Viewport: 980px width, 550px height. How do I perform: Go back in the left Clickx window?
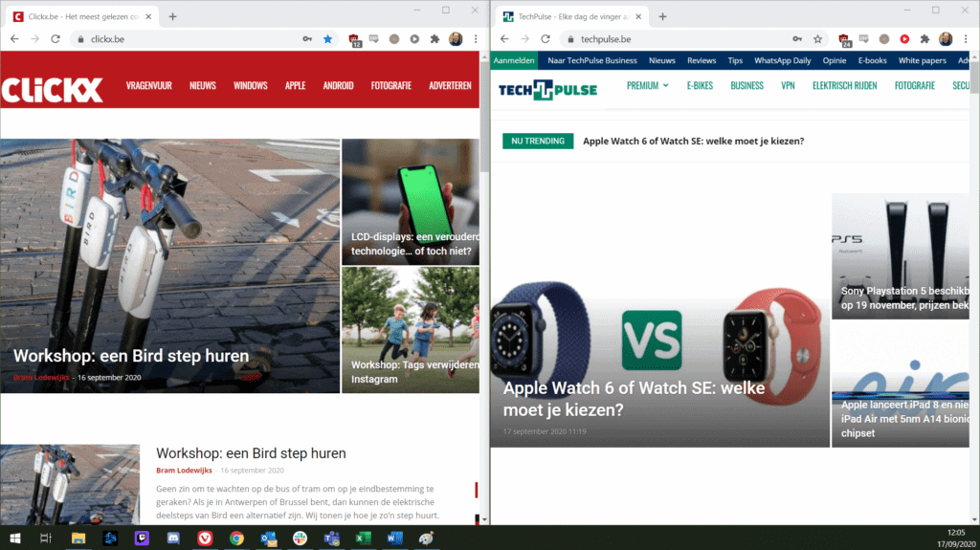click(x=14, y=39)
